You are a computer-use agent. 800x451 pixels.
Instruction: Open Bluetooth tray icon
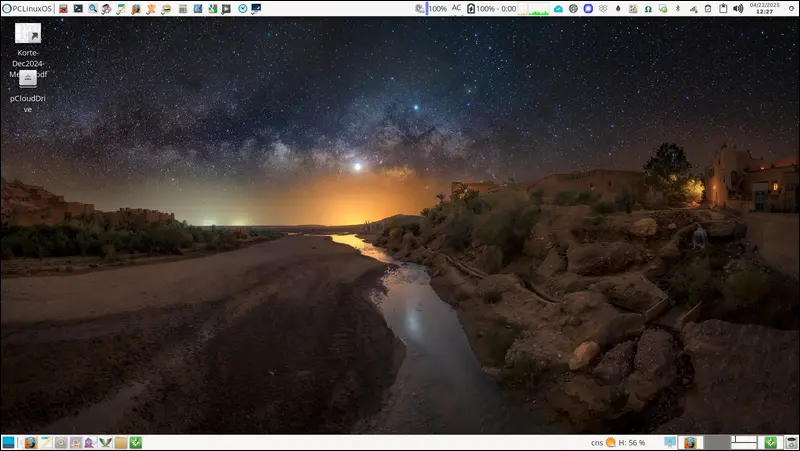pyautogui.click(x=678, y=9)
